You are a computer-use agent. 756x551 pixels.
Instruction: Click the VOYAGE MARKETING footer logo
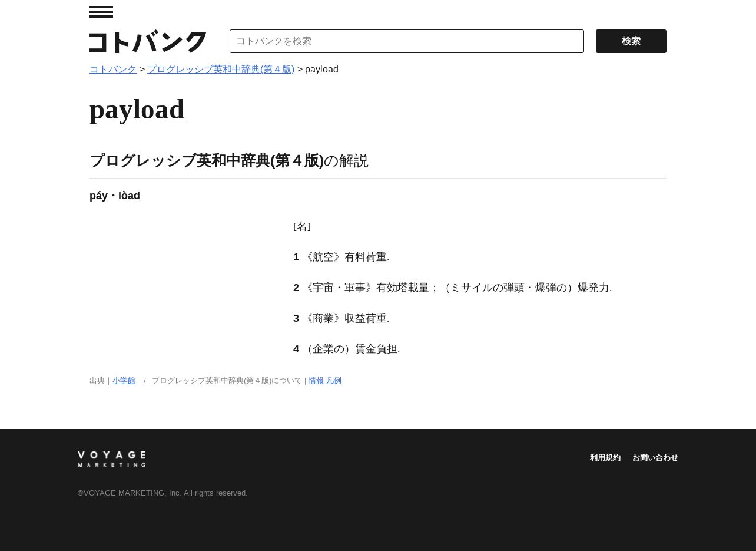click(x=112, y=459)
